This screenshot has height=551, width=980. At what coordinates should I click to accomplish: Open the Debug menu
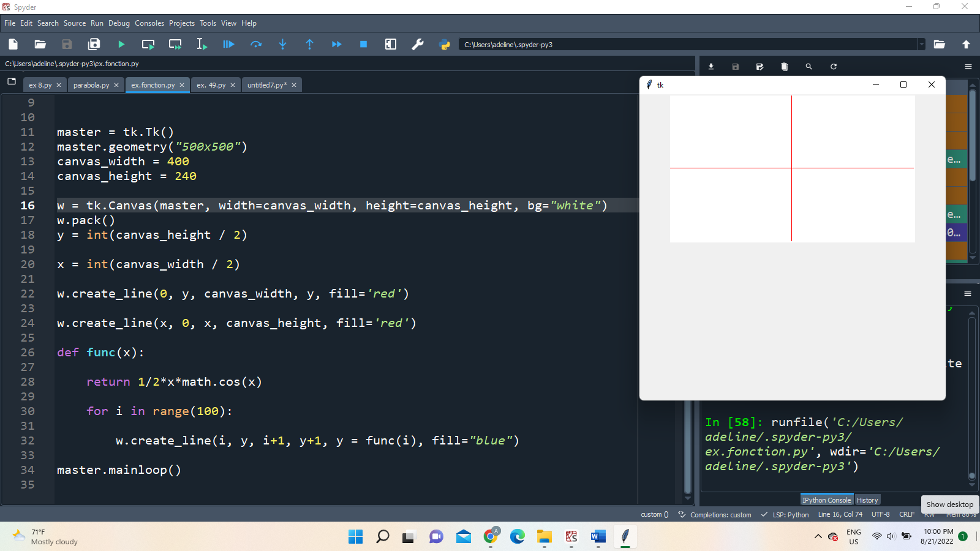click(119, 23)
